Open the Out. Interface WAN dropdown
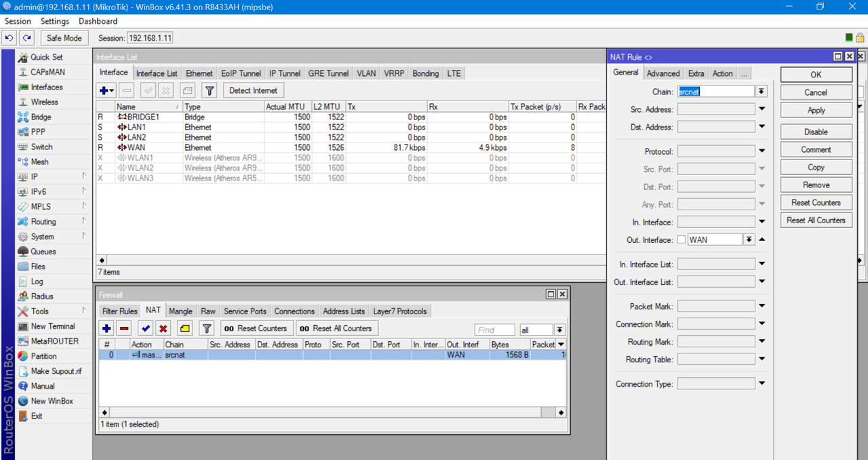 (749, 239)
